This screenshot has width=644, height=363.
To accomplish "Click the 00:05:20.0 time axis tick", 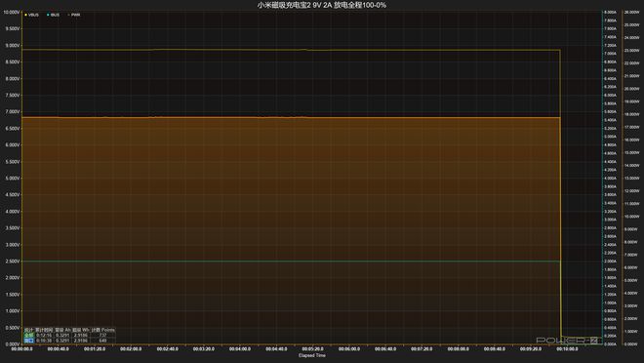I will click(x=312, y=349).
